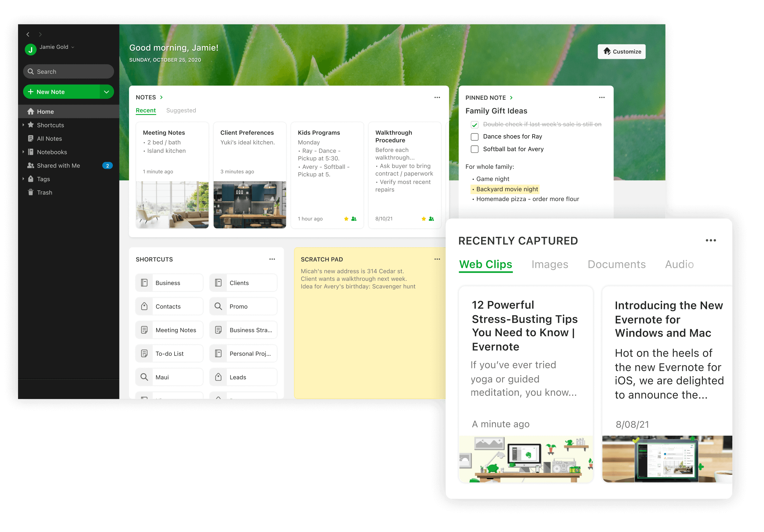Open the Jamie Gold account dropdown
The height and width of the screenshot is (532, 764).
(73, 47)
